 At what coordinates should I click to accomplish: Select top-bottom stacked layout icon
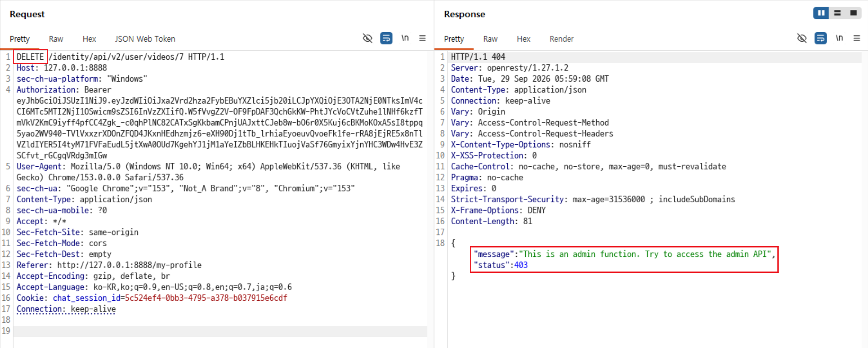point(838,13)
